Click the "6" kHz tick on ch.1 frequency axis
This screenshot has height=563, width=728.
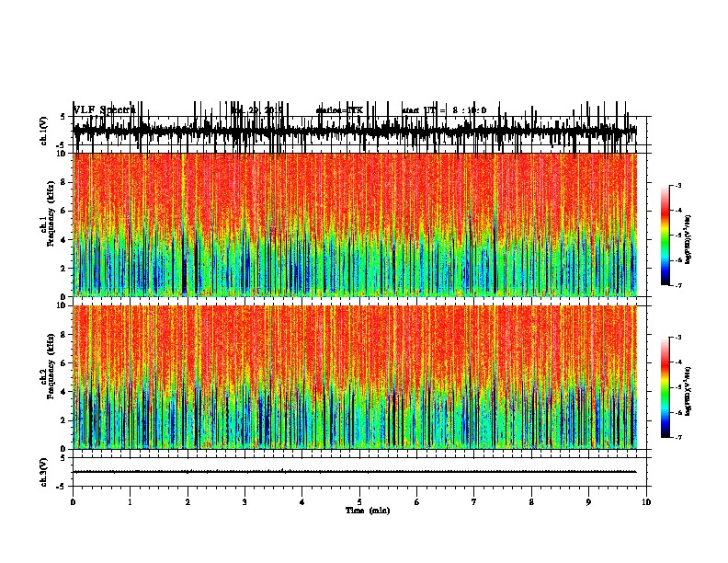tap(64, 211)
